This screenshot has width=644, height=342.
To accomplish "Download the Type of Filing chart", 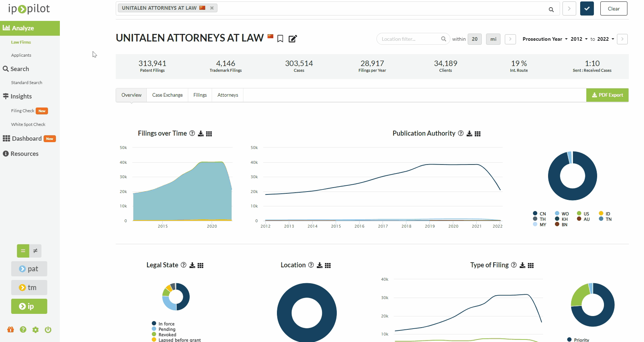I will pos(522,265).
